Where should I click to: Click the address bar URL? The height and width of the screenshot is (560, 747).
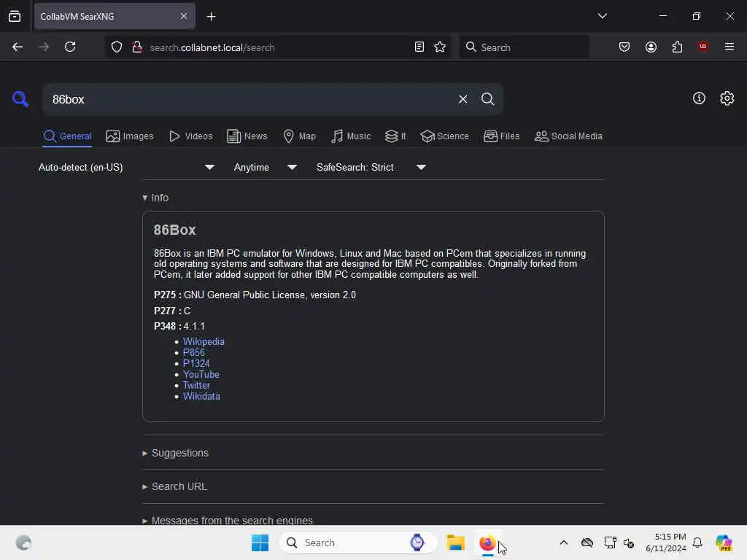(x=212, y=47)
